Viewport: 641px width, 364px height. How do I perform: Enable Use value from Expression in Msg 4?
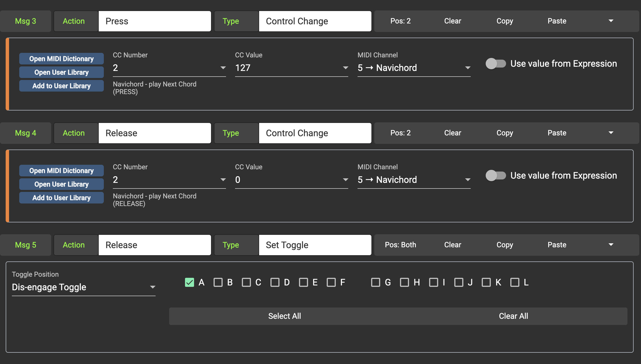496,175
